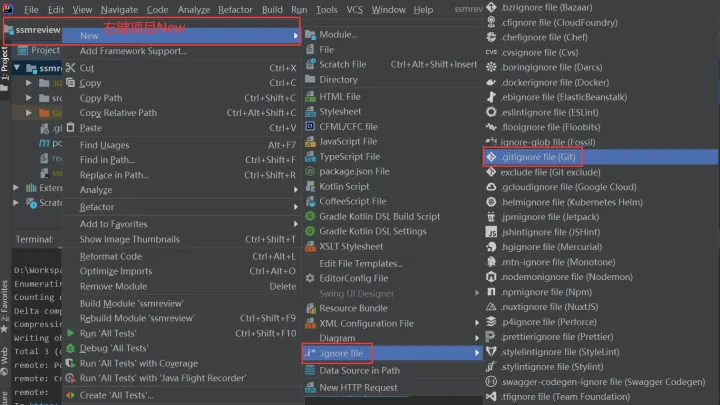The width and height of the screenshot is (720, 405).
Task: Click the TypeScript File icon
Action: (x=310, y=157)
